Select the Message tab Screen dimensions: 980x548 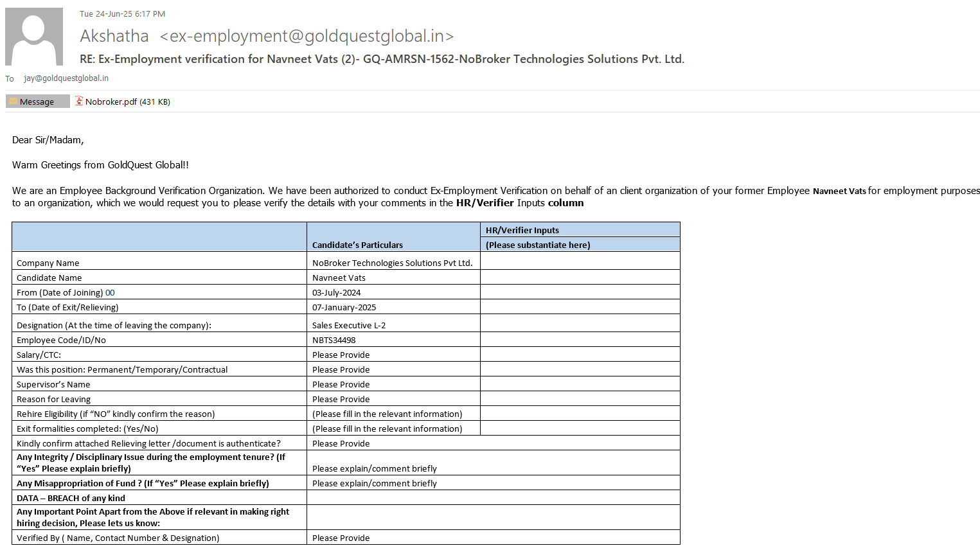coord(37,102)
